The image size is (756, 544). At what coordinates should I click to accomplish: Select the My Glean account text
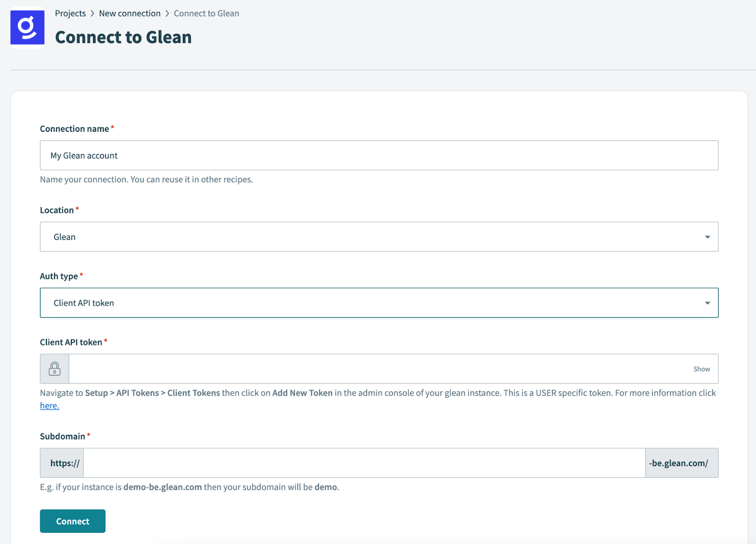click(84, 155)
